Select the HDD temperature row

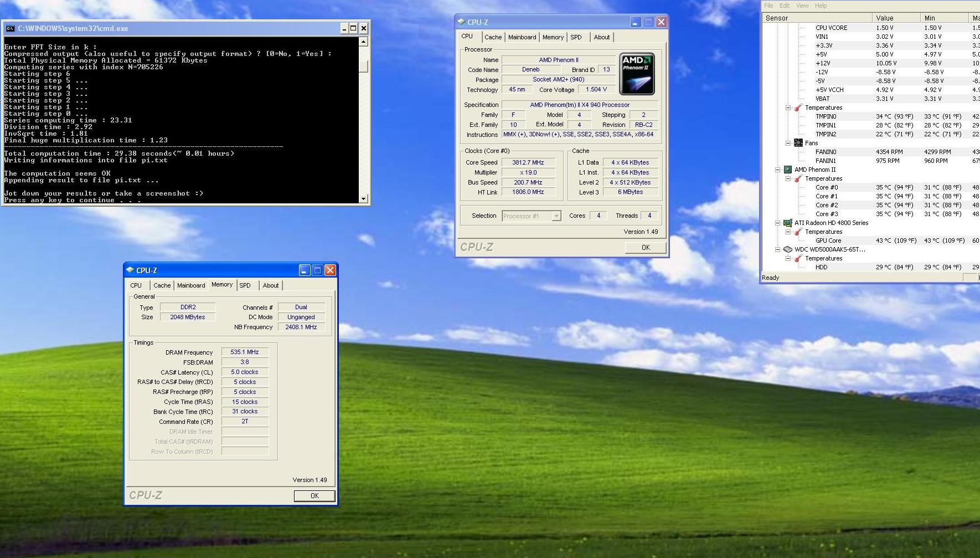tap(871, 267)
